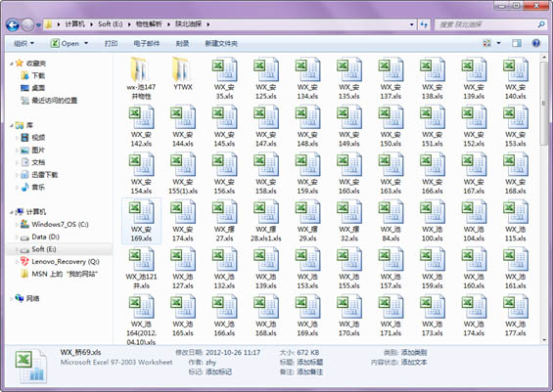The image size is (553, 392).
Task: Select the WX_池121井.xls file icon
Action: 141,260
